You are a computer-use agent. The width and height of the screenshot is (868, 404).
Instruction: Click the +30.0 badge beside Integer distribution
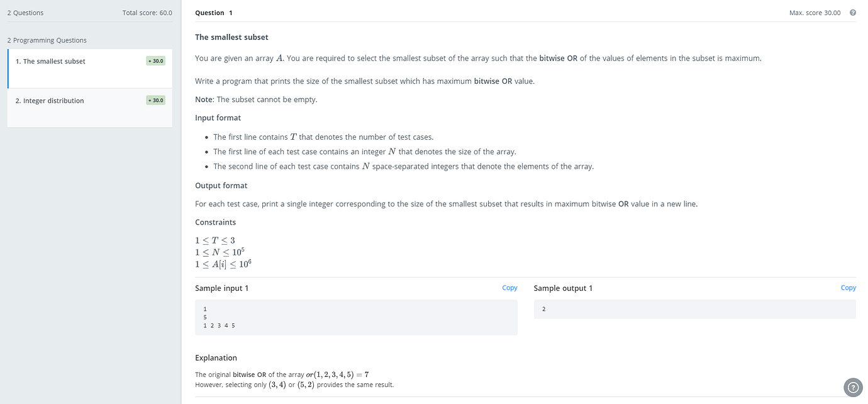(x=155, y=99)
